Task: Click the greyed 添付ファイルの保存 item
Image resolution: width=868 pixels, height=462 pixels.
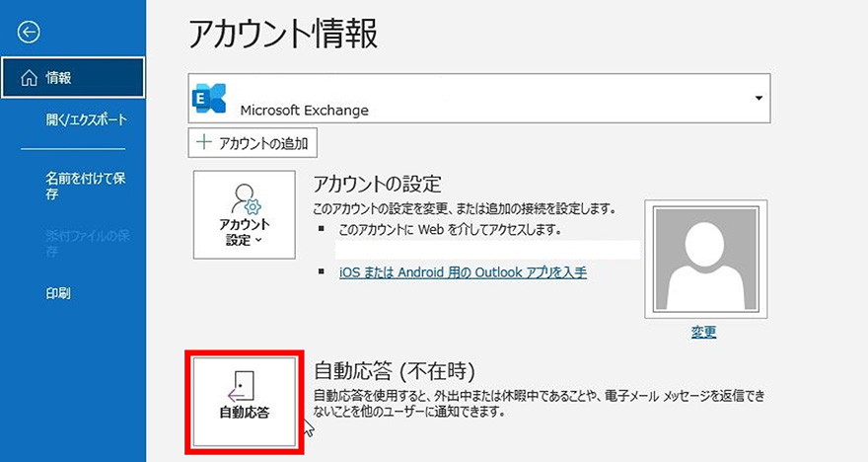Action: point(87,243)
